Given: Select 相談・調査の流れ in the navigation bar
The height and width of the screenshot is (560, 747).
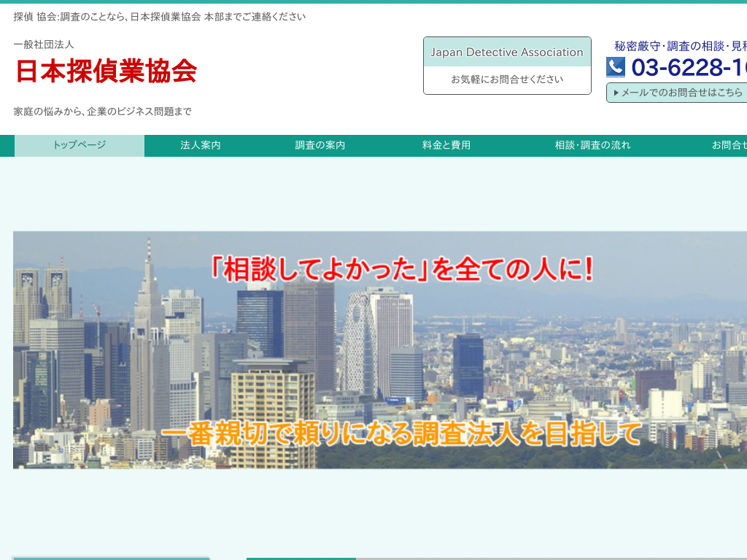Looking at the screenshot, I should [x=592, y=145].
